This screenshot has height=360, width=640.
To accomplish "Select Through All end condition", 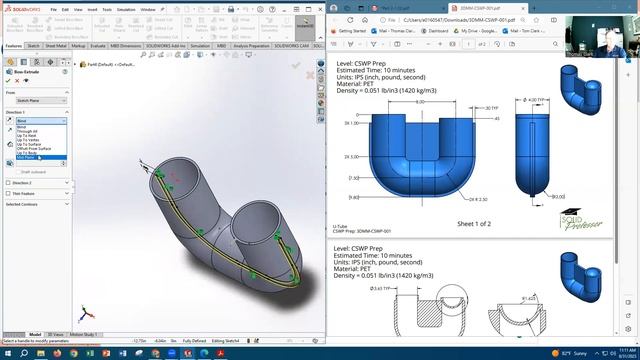I will click(x=41, y=131).
